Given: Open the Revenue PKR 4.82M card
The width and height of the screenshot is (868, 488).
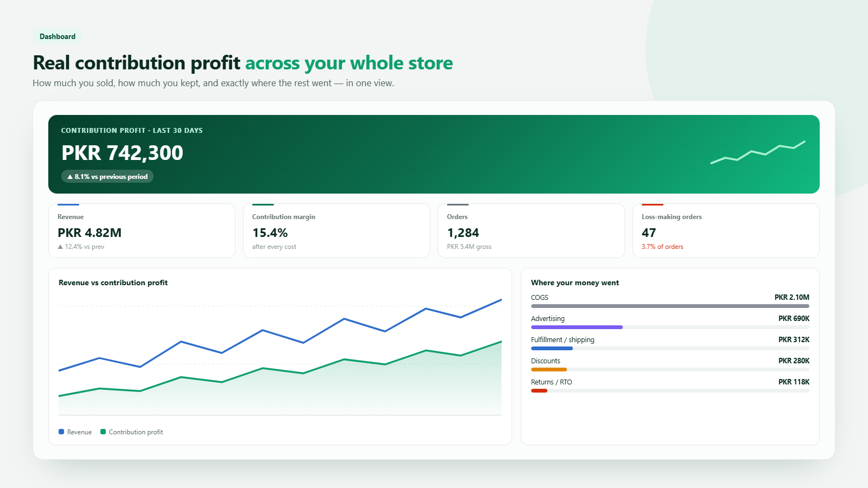Looking at the screenshot, I should [x=142, y=230].
